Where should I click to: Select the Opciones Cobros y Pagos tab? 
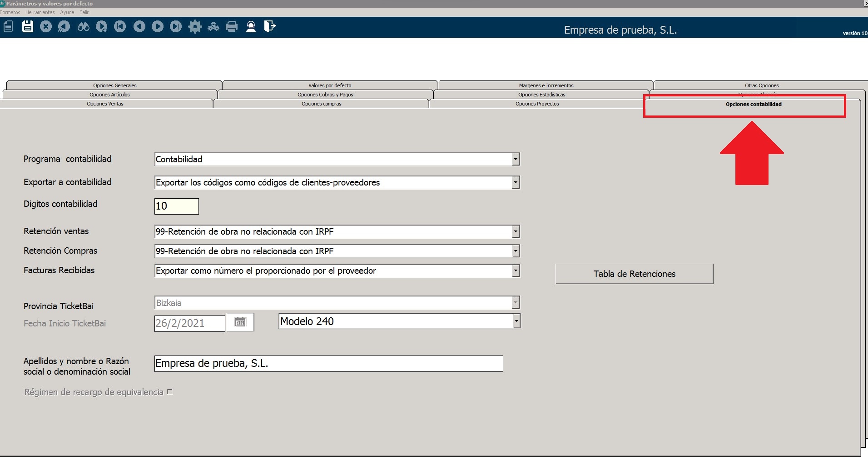tap(325, 95)
